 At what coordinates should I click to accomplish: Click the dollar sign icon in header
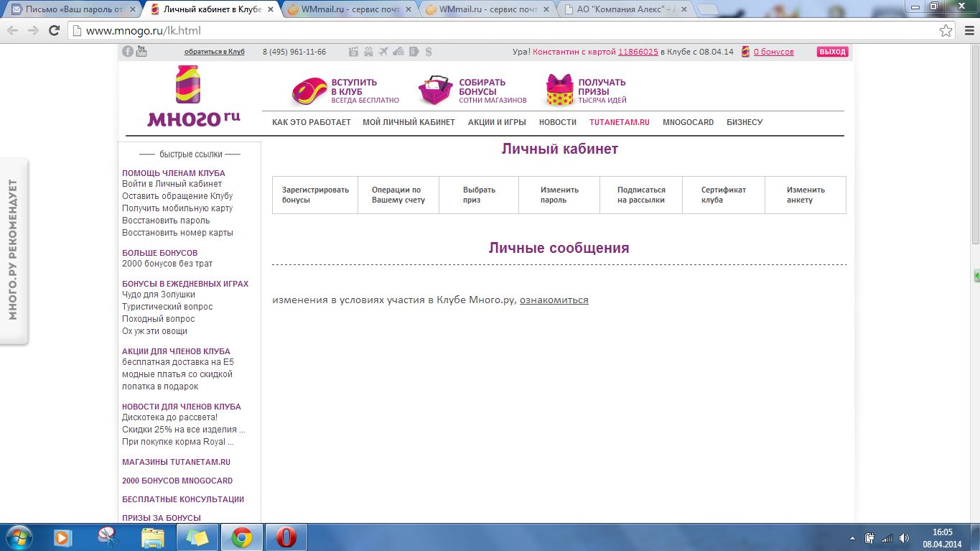pyautogui.click(x=429, y=52)
